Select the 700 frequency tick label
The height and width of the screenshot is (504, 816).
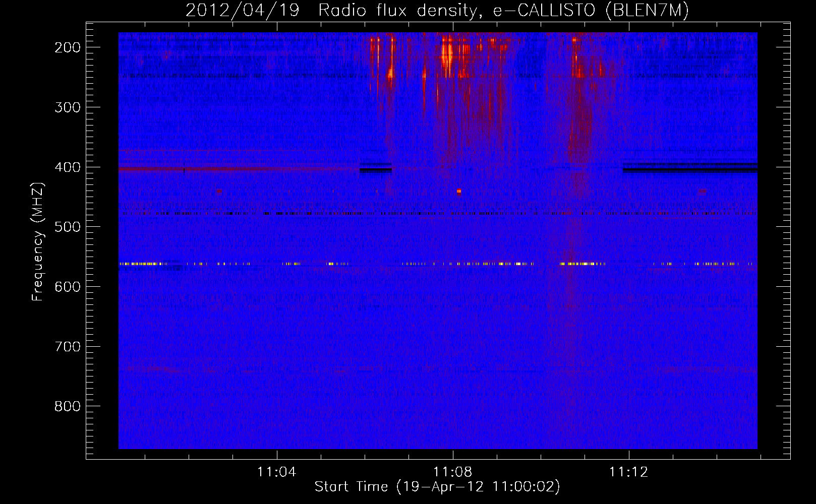(x=68, y=347)
